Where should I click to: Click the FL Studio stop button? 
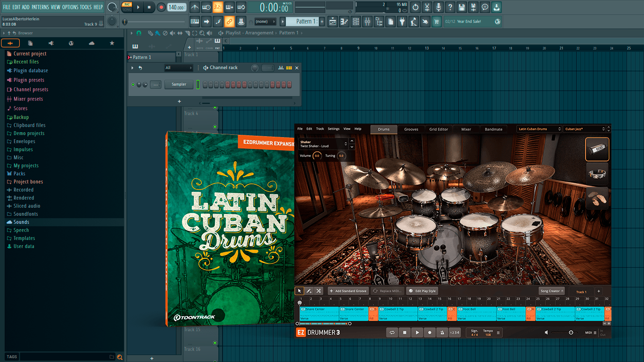pyautogui.click(x=149, y=7)
